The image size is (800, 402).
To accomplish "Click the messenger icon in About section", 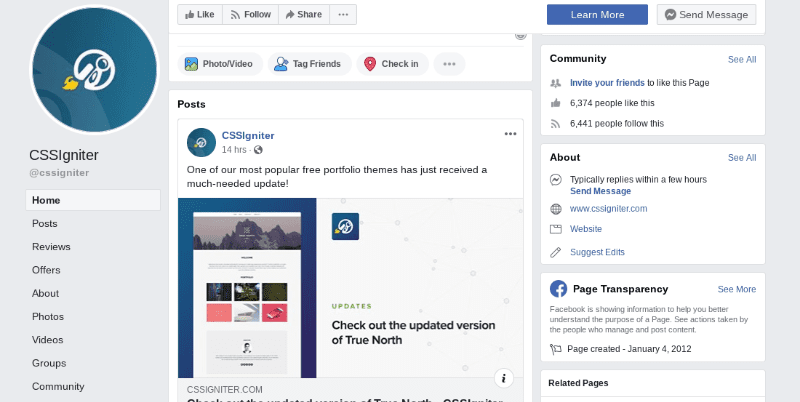I will click(x=556, y=180).
